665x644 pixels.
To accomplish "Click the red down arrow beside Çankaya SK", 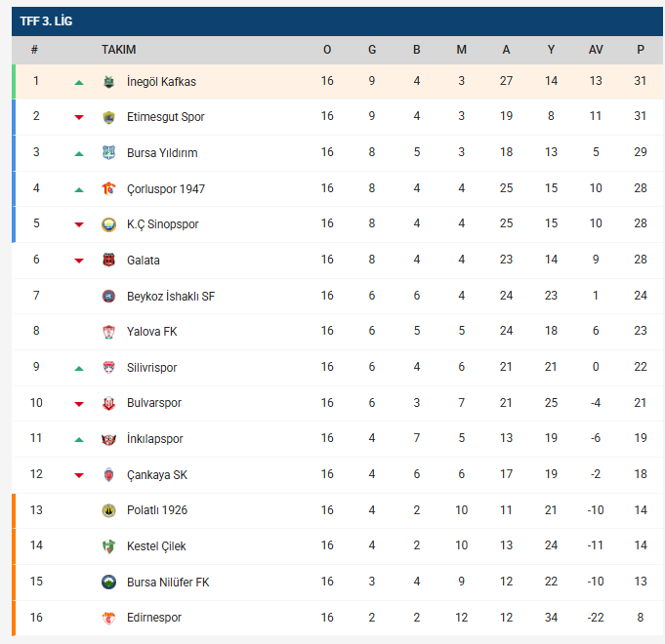I will coord(79,475).
